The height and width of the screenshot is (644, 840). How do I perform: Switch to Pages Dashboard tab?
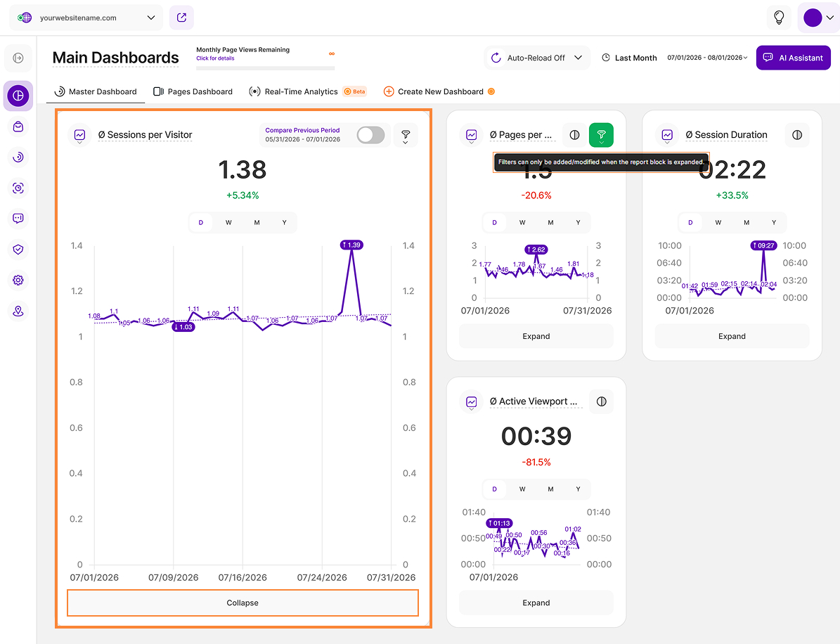click(x=193, y=91)
